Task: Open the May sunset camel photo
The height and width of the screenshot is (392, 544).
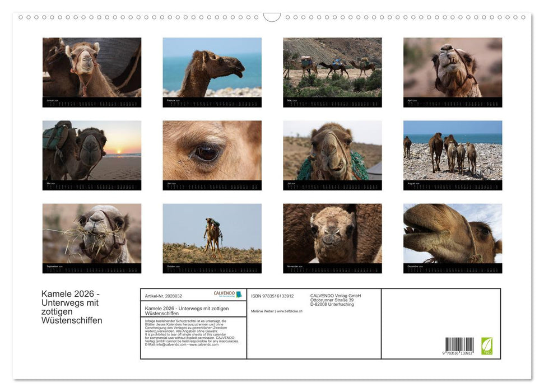Action: coord(92,151)
